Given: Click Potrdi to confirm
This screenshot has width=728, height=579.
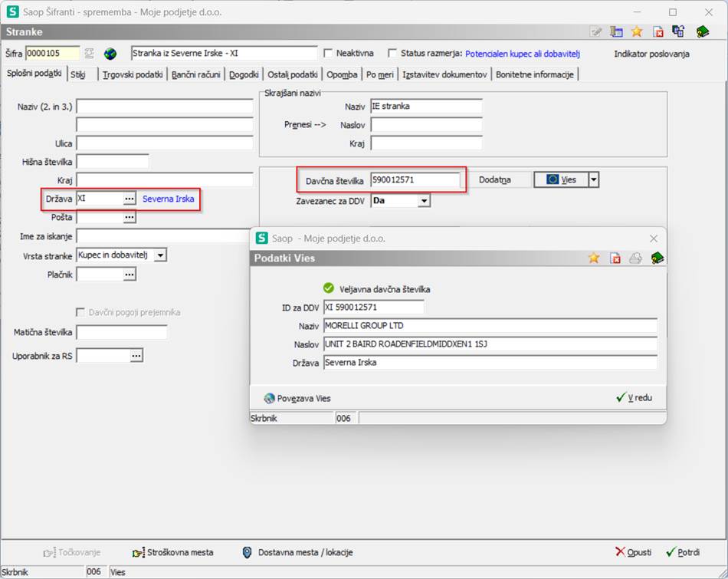Looking at the screenshot, I should point(683,552).
